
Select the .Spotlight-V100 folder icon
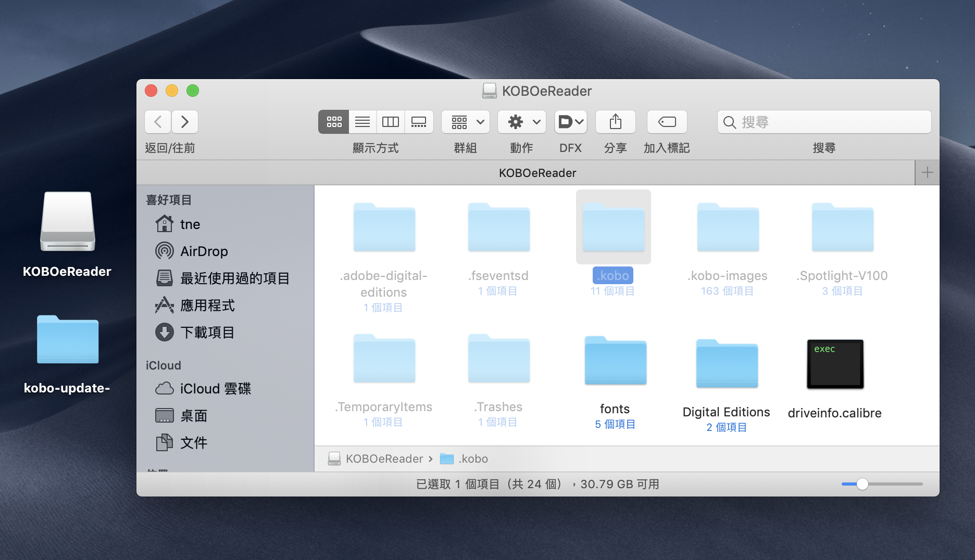[843, 227]
